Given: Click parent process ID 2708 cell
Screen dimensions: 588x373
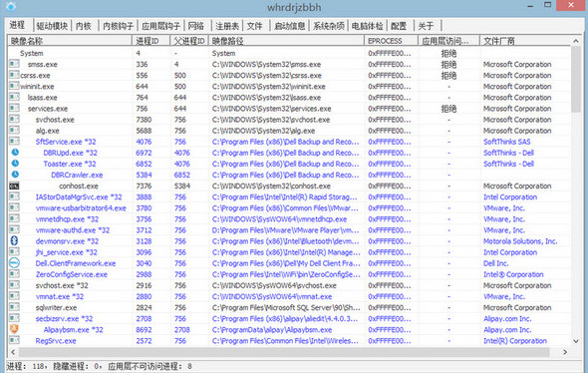Looking at the screenshot, I should (x=181, y=330).
